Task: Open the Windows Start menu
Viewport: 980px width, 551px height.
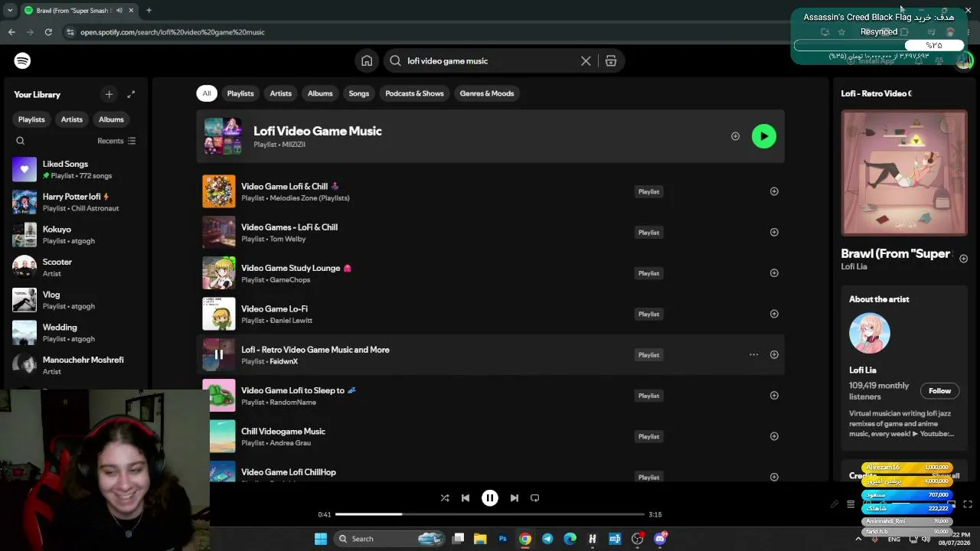Action: [321, 539]
